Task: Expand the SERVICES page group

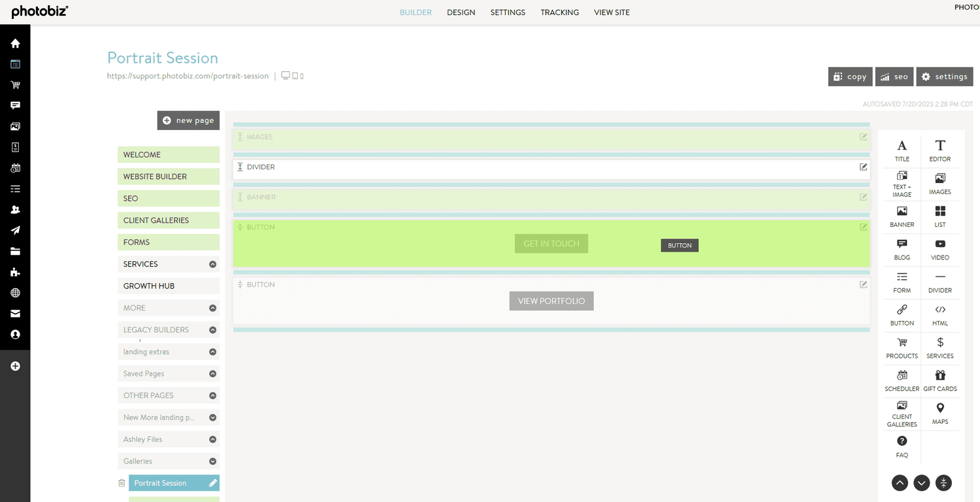Action: (x=212, y=264)
